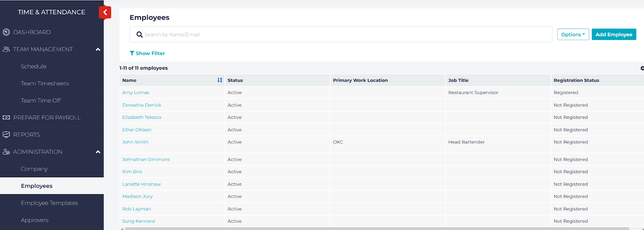Viewport: 644px width, 230px height.
Task: Open Employee Templates in sidebar
Action: (x=49, y=203)
